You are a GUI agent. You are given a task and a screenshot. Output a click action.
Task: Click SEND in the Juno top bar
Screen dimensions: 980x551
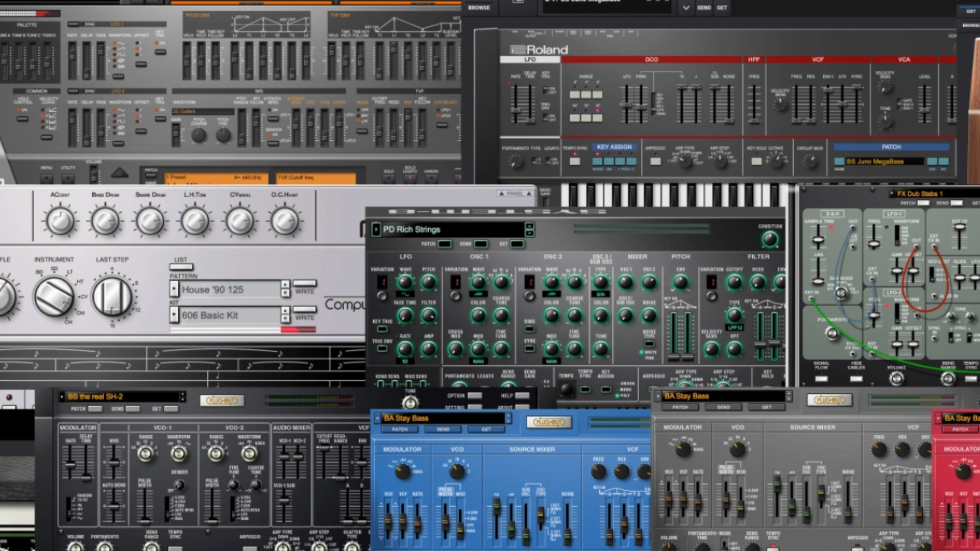(x=704, y=8)
